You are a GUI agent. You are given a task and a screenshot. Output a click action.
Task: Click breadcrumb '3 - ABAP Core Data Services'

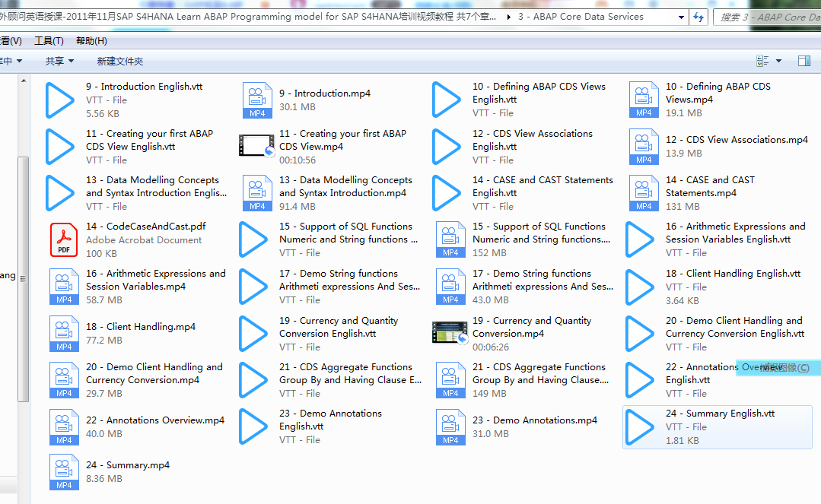pyautogui.click(x=581, y=17)
